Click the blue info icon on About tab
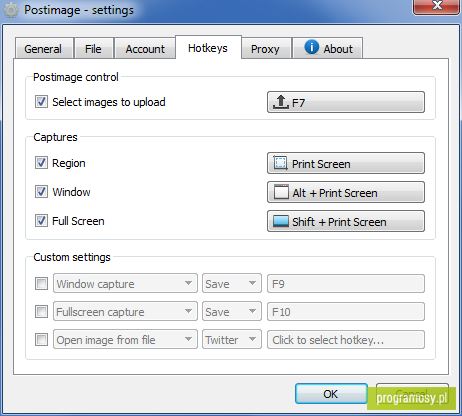 click(312, 47)
